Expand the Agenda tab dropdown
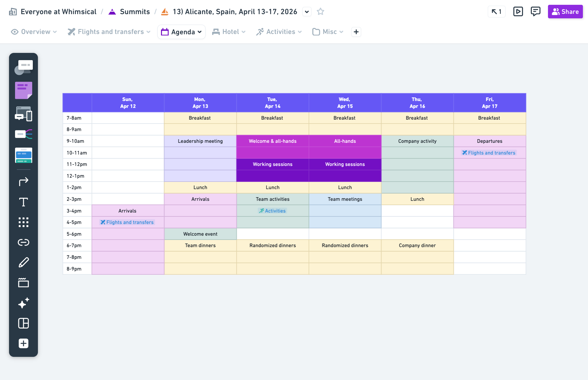Screen dimensions: 588x380 pos(200,32)
